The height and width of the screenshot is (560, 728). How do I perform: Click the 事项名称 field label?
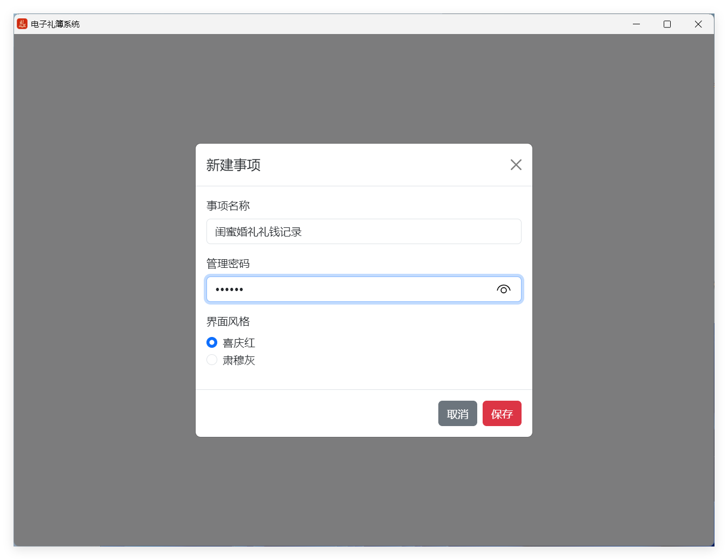point(228,206)
